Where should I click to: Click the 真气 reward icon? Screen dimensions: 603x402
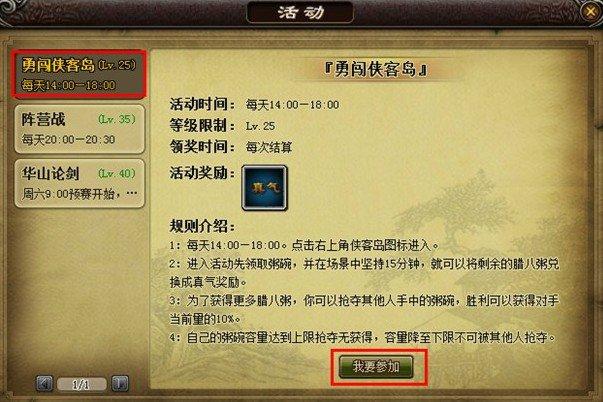(264, 188)
